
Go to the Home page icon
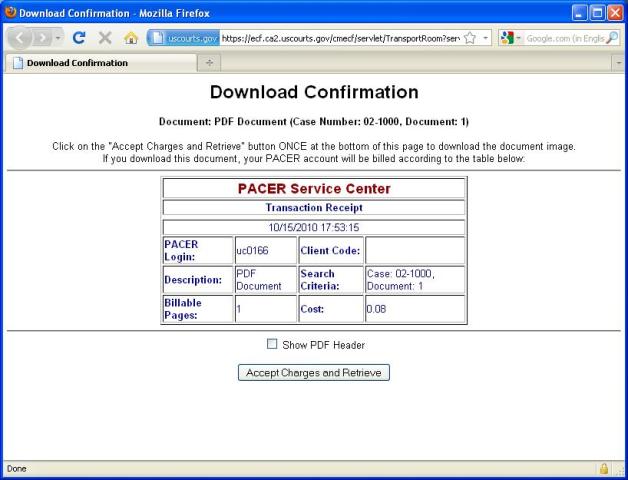point(131,38)
